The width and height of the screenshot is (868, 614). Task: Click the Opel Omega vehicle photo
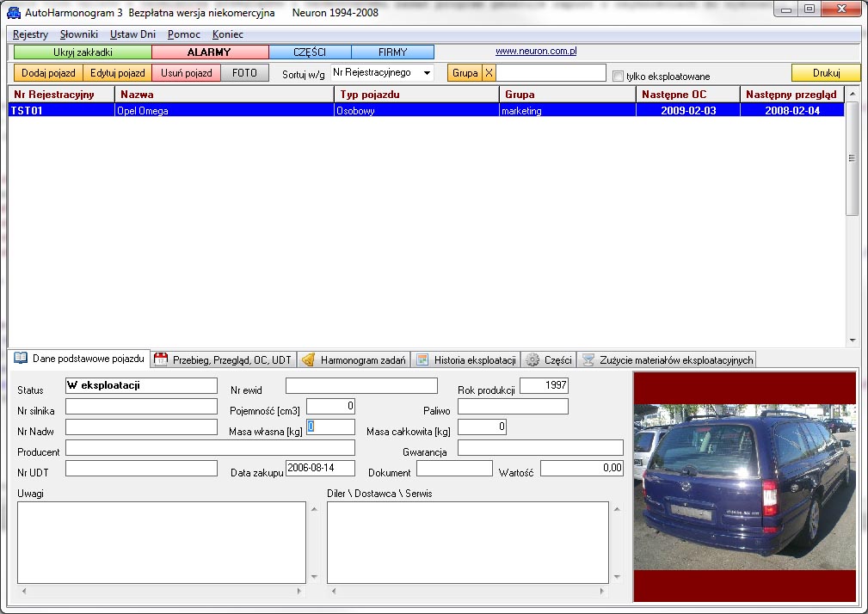[x=744, y=486]
